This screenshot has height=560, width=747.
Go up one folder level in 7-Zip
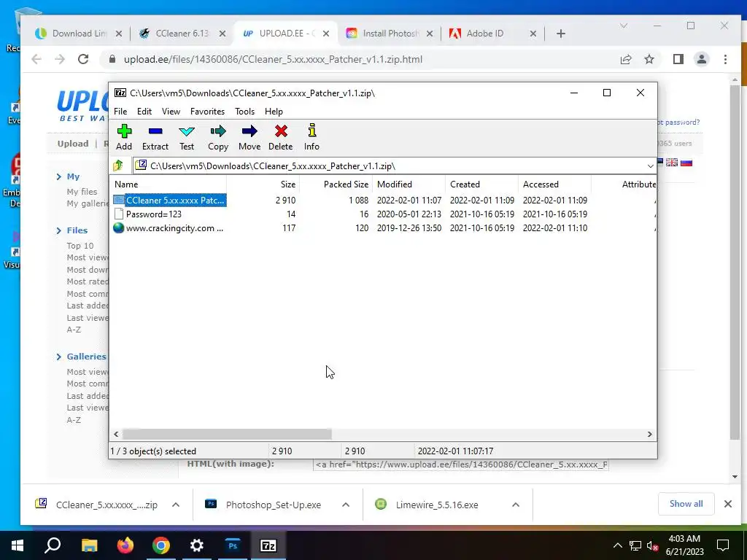118,166
